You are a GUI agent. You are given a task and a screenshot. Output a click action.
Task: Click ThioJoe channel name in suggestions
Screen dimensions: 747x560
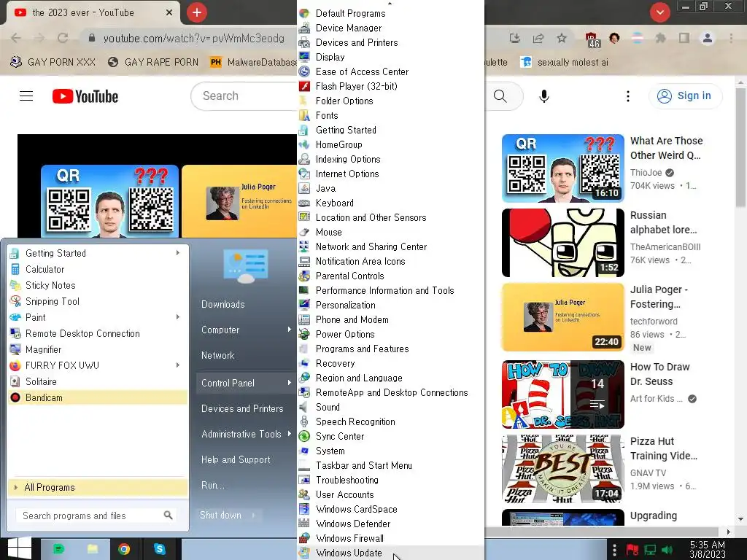[646, 172]
